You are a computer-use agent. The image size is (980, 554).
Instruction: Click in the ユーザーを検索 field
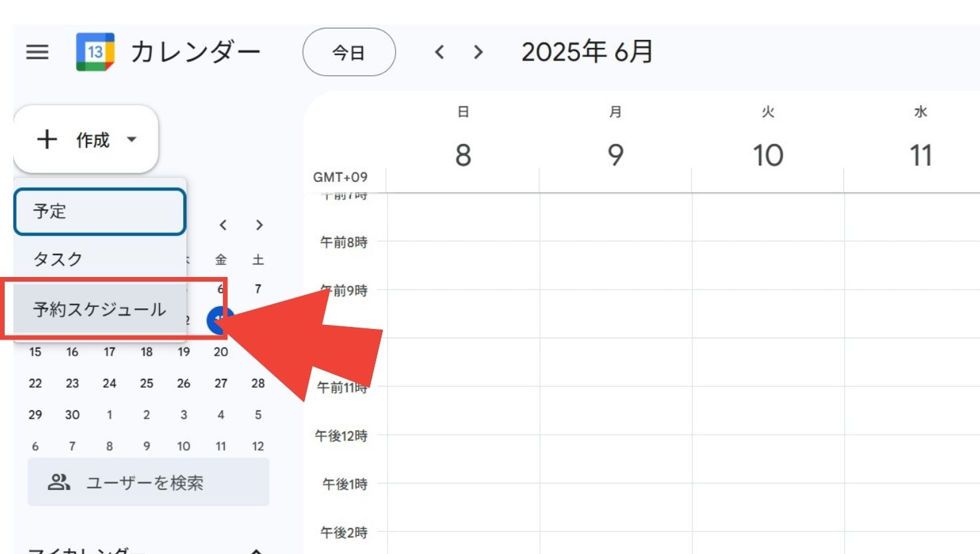click(148, 482)
